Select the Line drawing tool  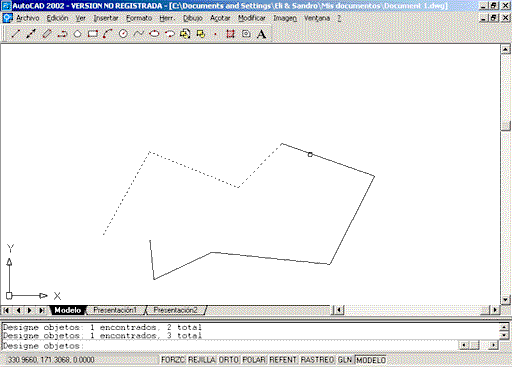click(x=16, y=34)
